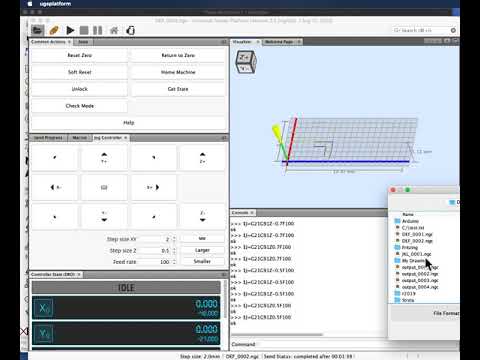480x360 pixels.
Task: Toggle units with the mm button
Action: pos(202,239)
